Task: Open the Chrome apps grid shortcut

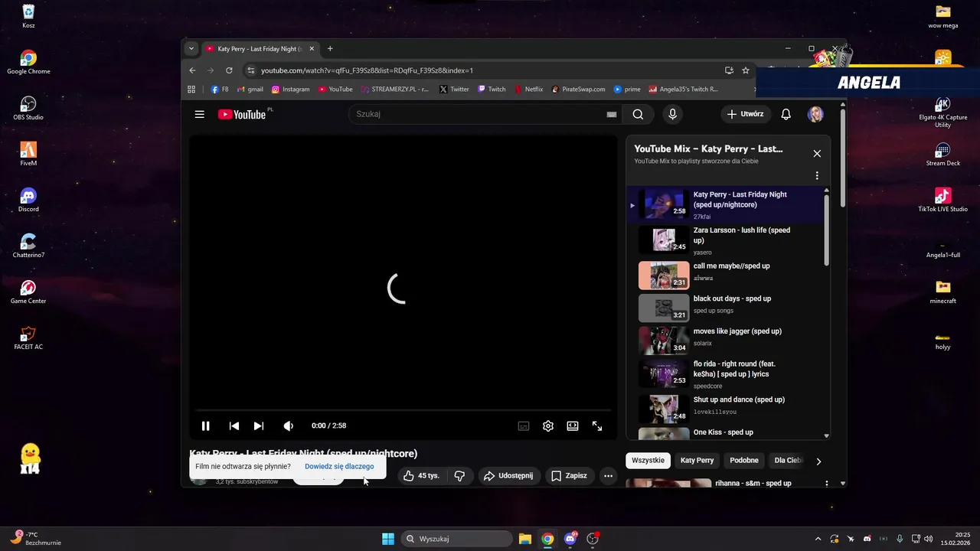Action: point(191,90)
